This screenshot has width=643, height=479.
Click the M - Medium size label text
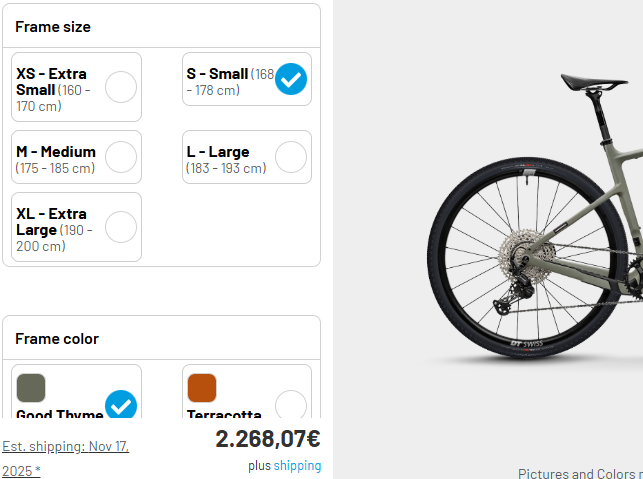[x=56, y=152]
